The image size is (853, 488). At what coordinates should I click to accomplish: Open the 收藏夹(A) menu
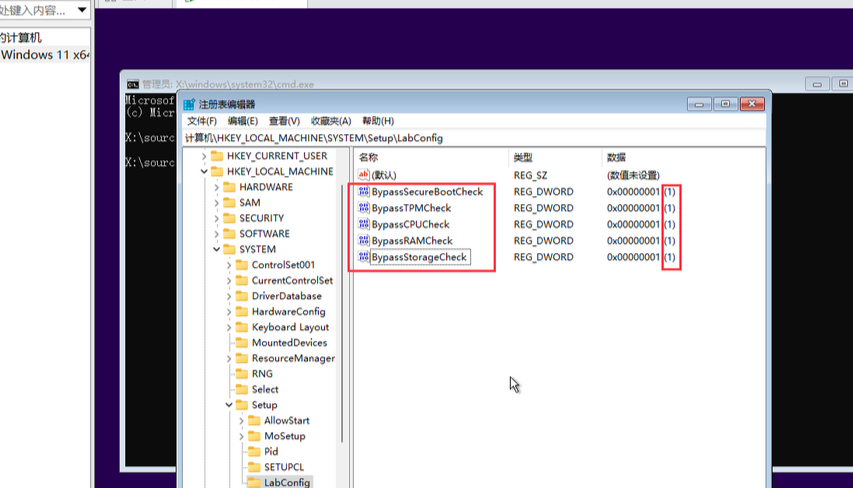[330, 121]
